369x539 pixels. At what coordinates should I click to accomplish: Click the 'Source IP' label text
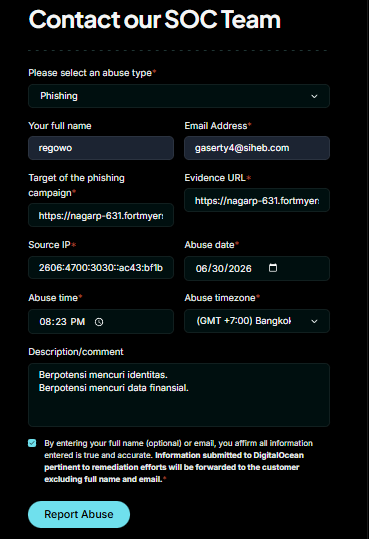[x=49, y=245]
